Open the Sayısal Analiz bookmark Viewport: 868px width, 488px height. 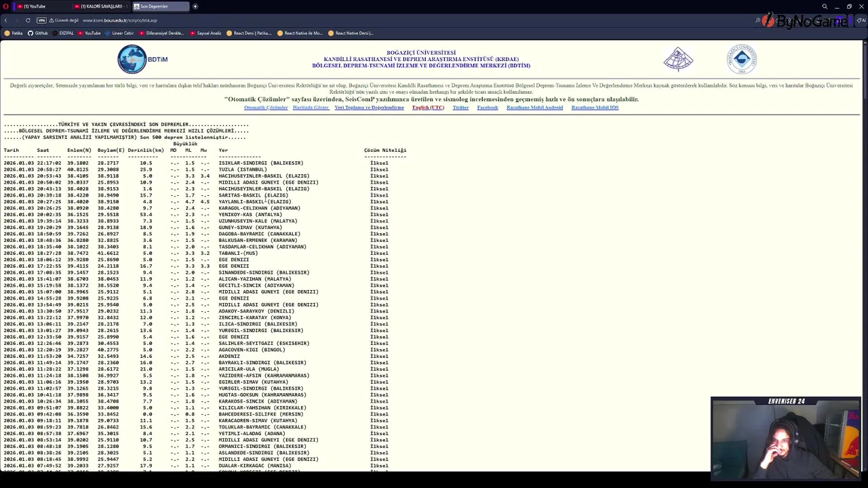tap(205, 33)
